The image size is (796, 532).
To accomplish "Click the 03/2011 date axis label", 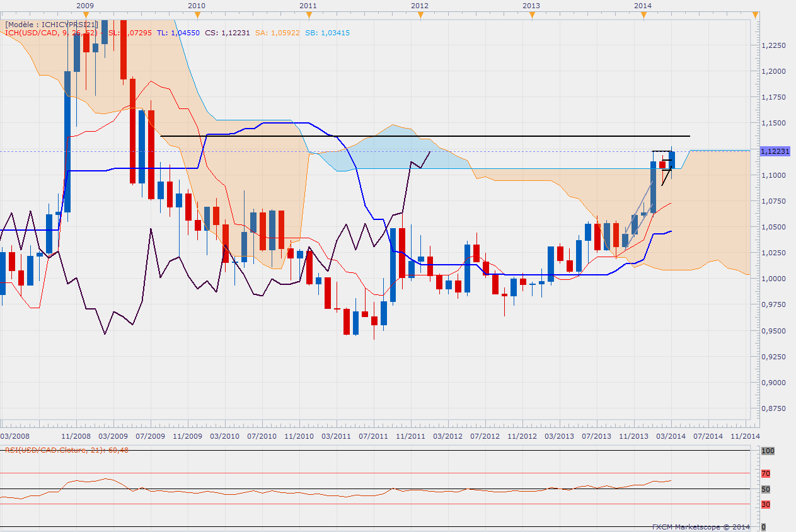I will [337, 436].
